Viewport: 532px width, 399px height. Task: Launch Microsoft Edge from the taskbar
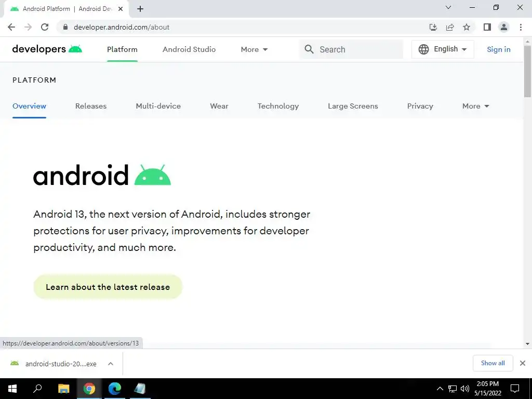click(115, 389)
